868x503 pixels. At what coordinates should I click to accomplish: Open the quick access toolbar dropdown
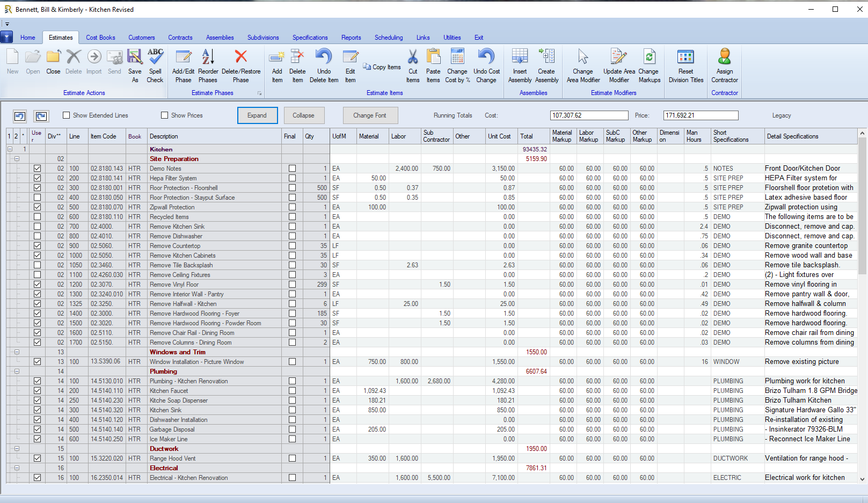pos(7,24)
